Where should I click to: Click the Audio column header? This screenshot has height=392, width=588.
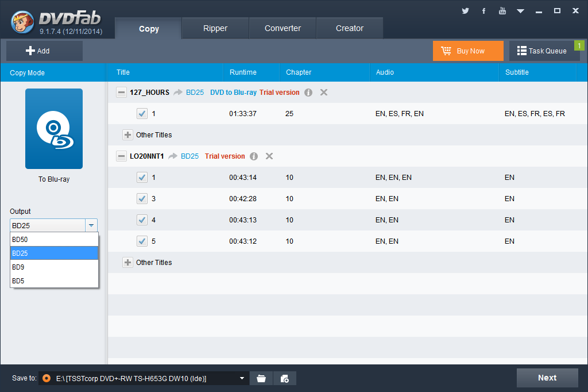coord(434,72)
